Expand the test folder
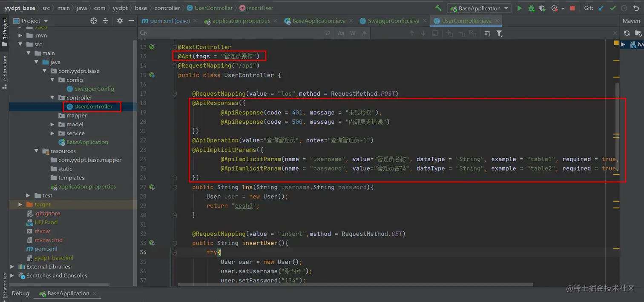The height and width of the screenshot is (302, 644). [x=28, y=196]
